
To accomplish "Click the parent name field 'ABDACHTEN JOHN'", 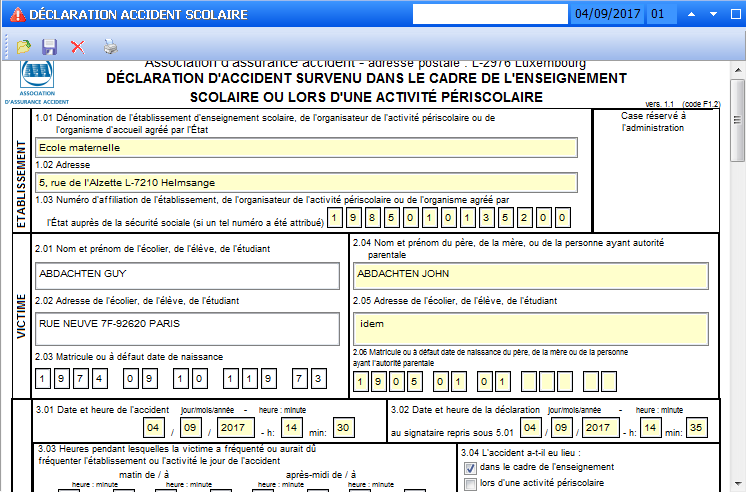I will coord(530,275).
